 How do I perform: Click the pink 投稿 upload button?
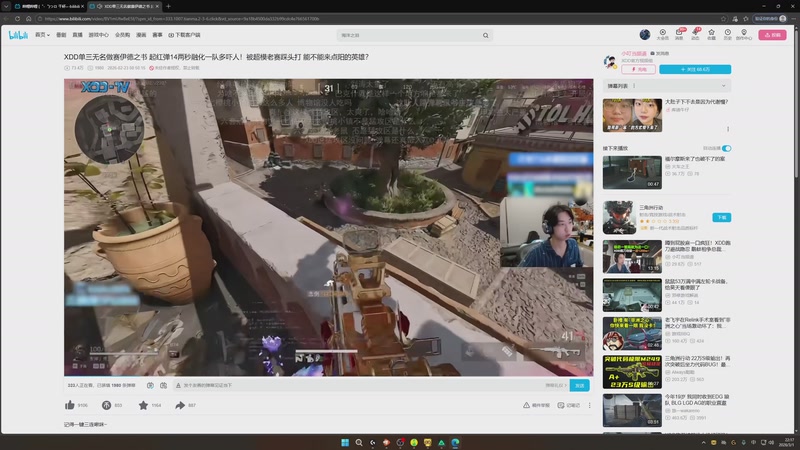click(x=772, y=35)
